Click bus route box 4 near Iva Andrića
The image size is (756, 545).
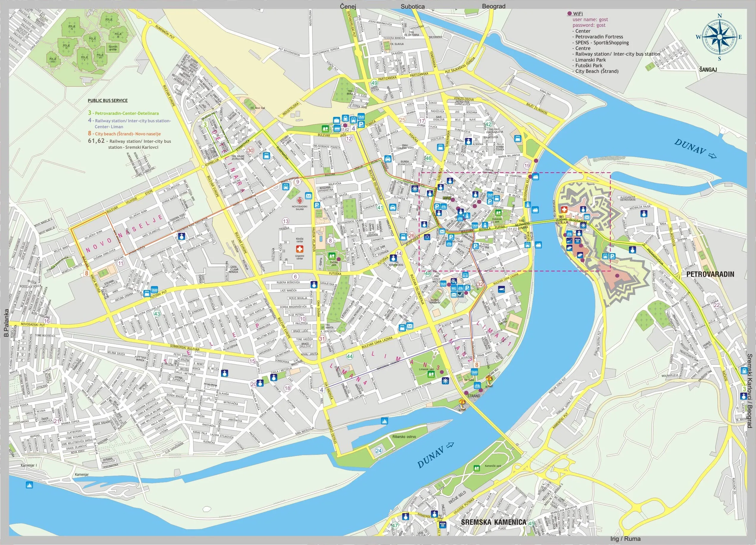[x=322, y=390]
